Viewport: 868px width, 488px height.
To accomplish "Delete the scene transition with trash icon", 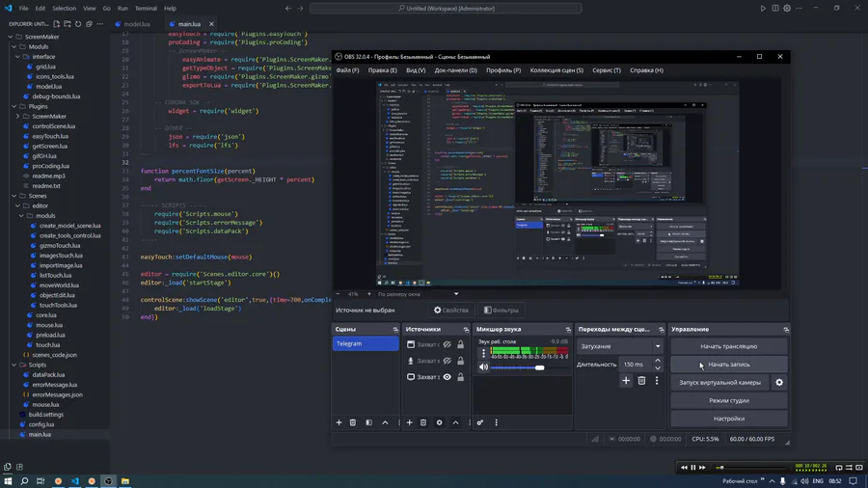I will (x=641, y=381).
